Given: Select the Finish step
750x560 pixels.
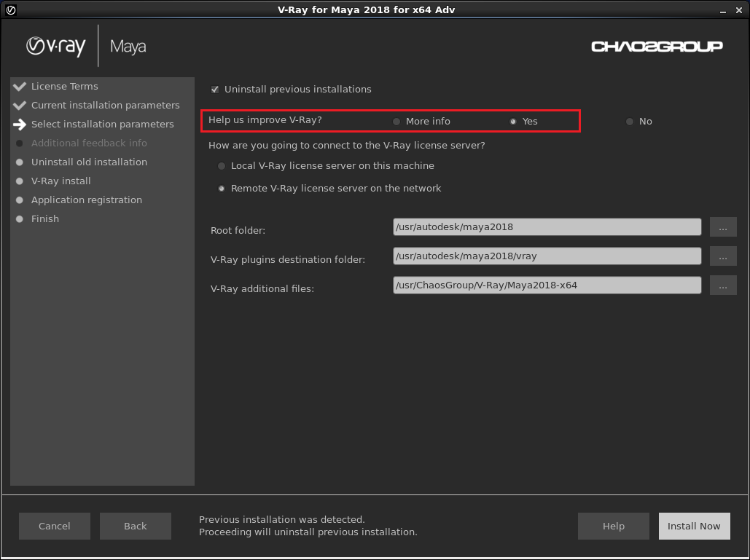Looking at the screenshot, I should point(45,219).
